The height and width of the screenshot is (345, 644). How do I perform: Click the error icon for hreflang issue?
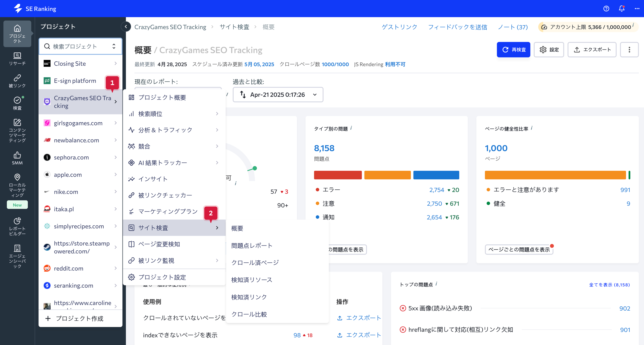click(x=403, y=330)
